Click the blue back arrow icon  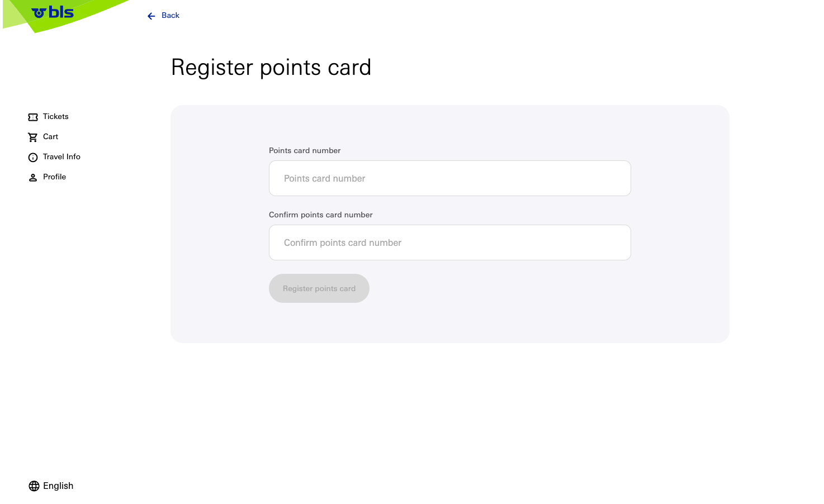pos(150,16)
